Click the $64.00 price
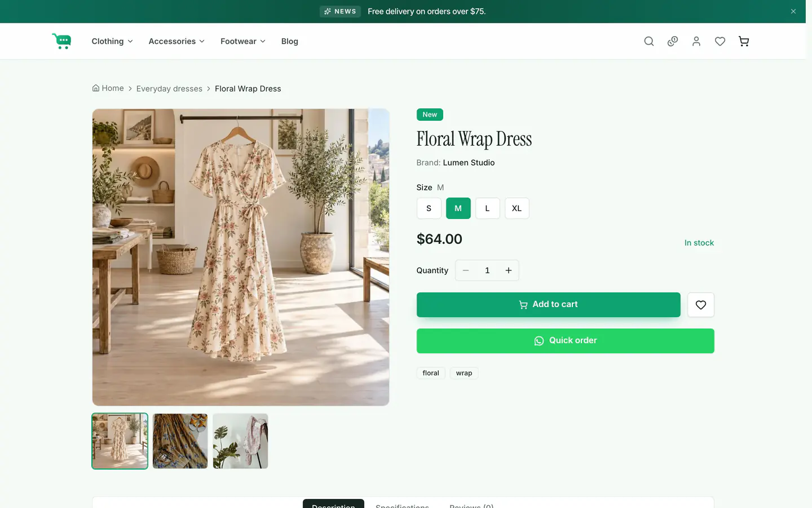The width and height of the screenshot is (812, 508). (x=439, y=239)
